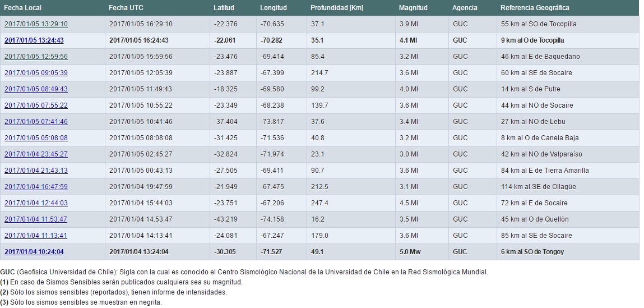Open the 2017/01/04 16:47:59 event link
The width and height of the screenshot is (644, 308).
coord(36,187)
